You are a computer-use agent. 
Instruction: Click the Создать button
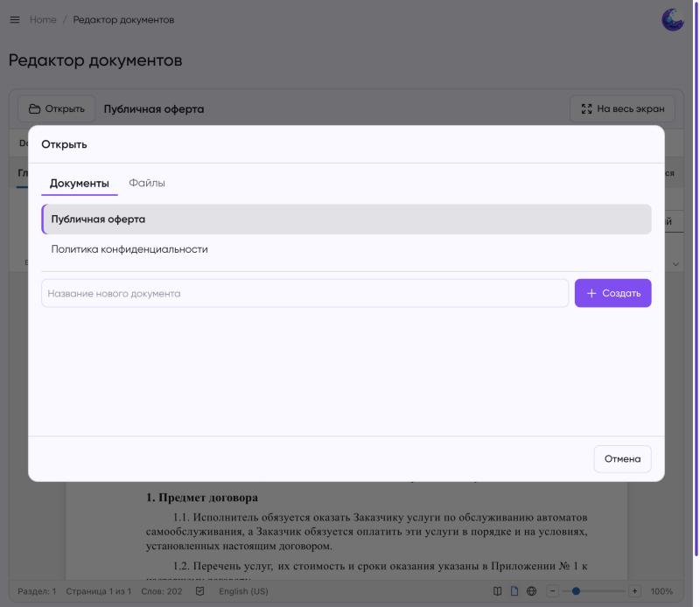point(613,293)
